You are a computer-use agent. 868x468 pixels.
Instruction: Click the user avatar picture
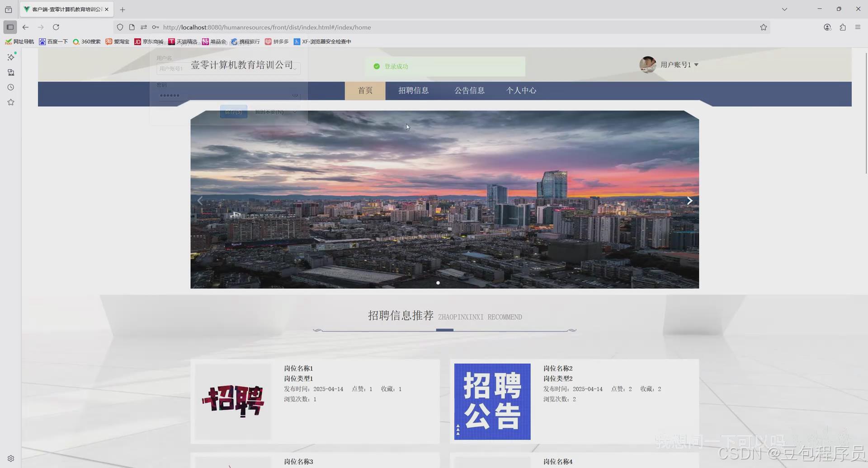(648, 65)
